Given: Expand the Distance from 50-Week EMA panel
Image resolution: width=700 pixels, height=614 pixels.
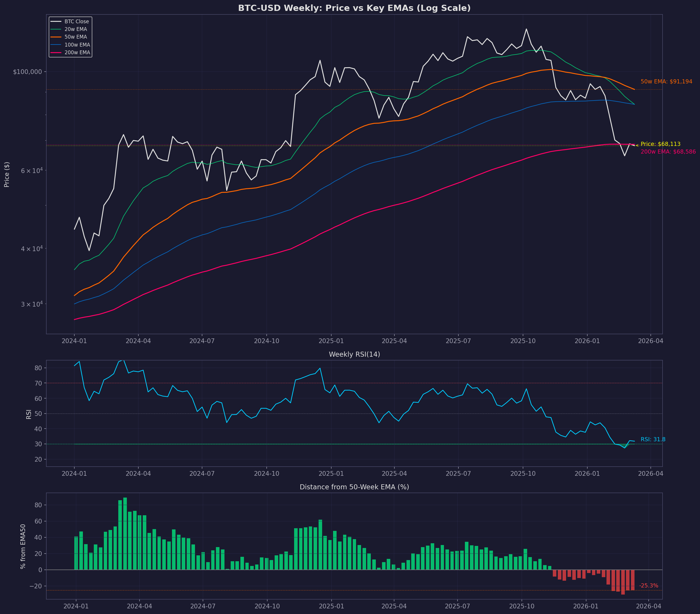Looking at the screenshot, I should (x=355, y=487).
